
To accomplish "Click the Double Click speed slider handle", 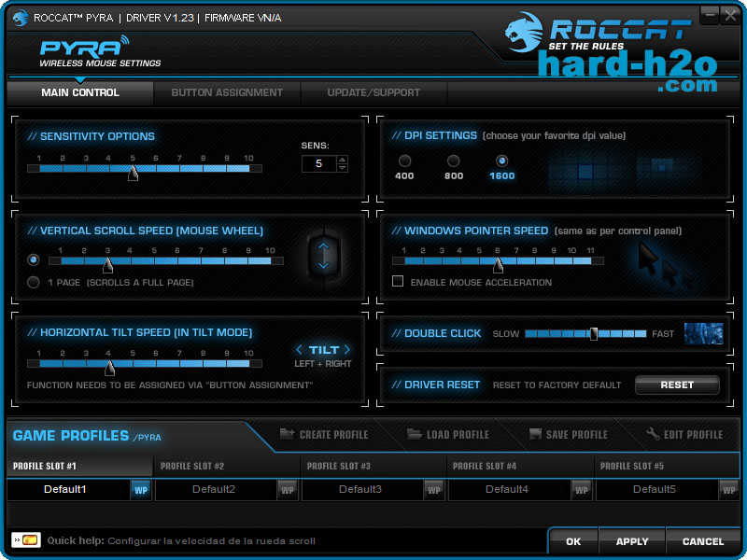I will (594, 334).
